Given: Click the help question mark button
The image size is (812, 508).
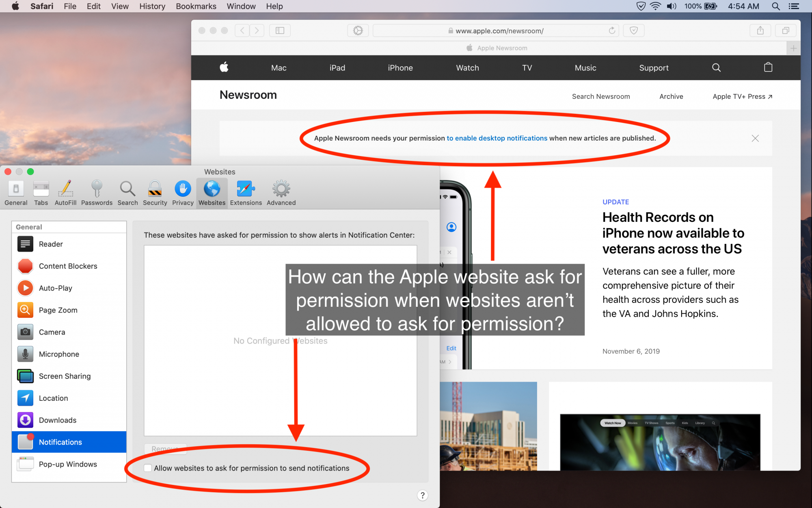Looking at the screenshot, I should [422, 495].
